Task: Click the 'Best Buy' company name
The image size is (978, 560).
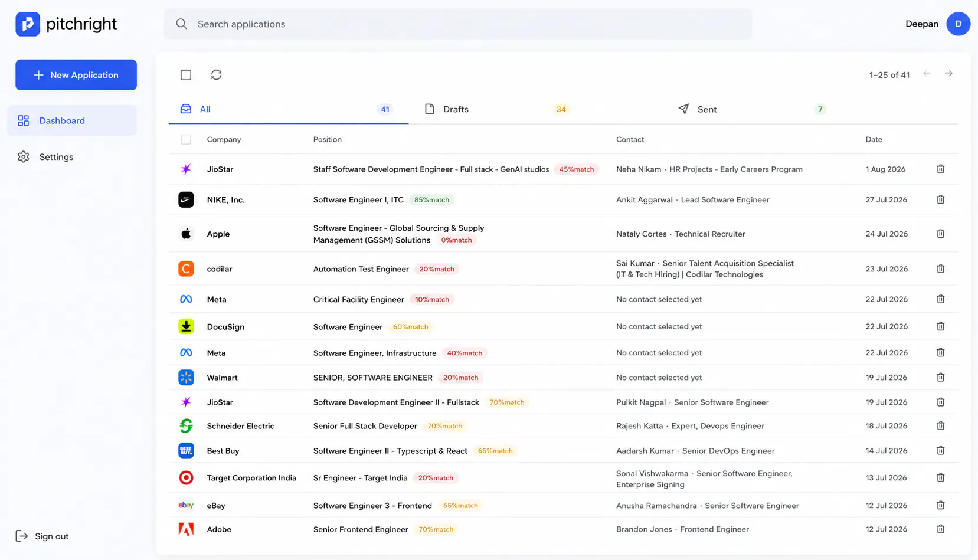Action: [223, 451]
